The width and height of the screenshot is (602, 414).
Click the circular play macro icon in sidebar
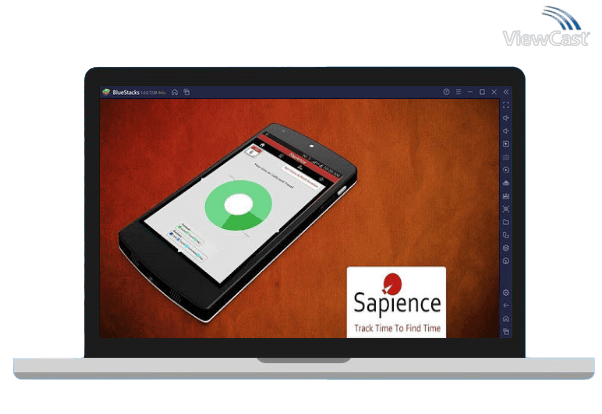pos(506,170)
